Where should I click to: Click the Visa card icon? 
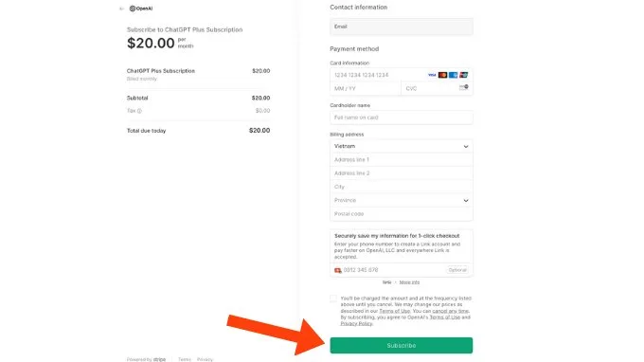point(432,75)
